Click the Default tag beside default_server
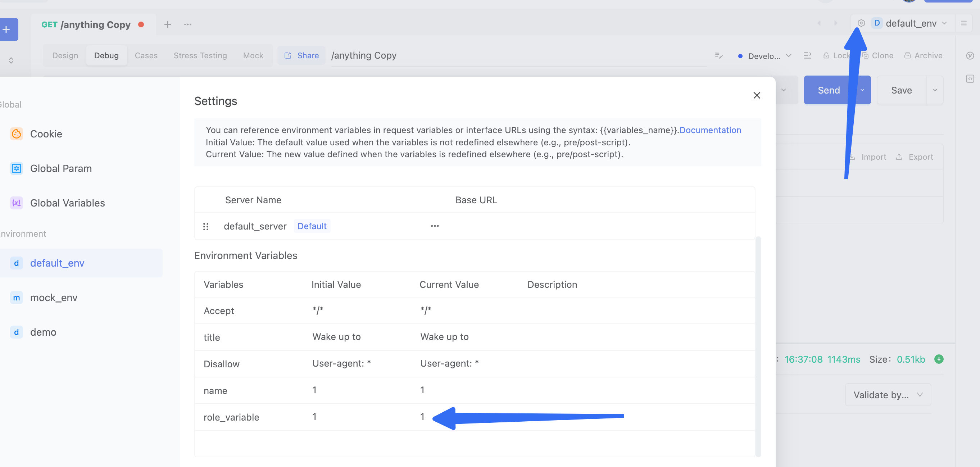 [312, 226]
